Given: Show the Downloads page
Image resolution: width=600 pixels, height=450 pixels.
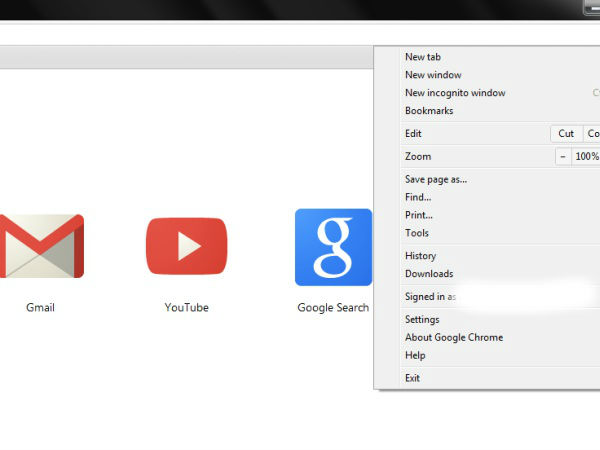Looking at the screenshot, I should tap(429, 274).
